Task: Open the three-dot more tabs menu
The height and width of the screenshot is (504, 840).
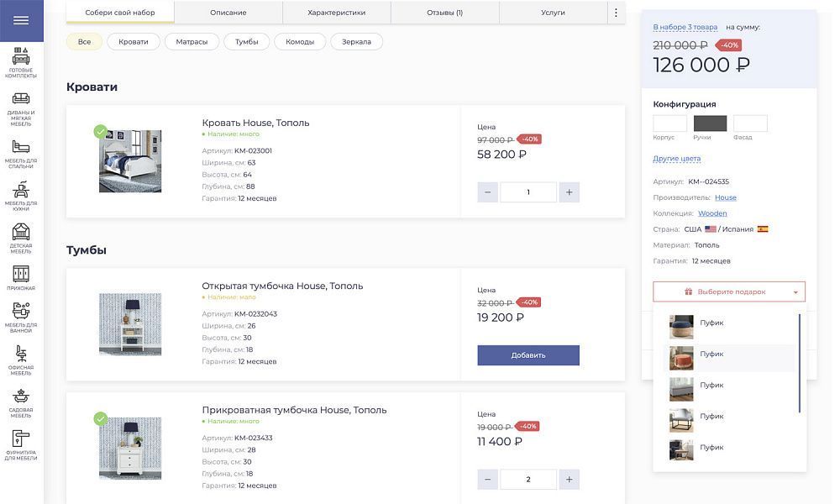Action: (x=616, y=13)
